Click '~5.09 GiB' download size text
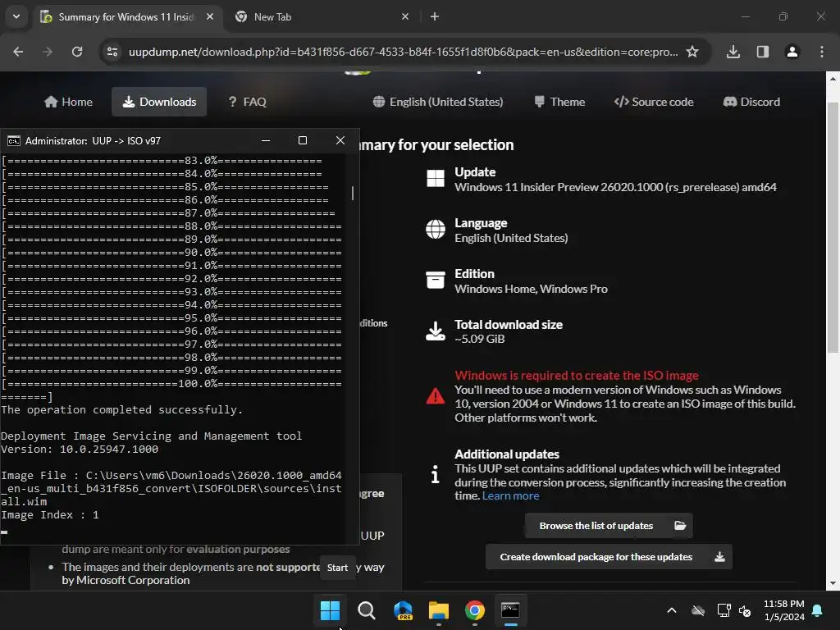Screen dimensions: 840x630 click(479, 339)
